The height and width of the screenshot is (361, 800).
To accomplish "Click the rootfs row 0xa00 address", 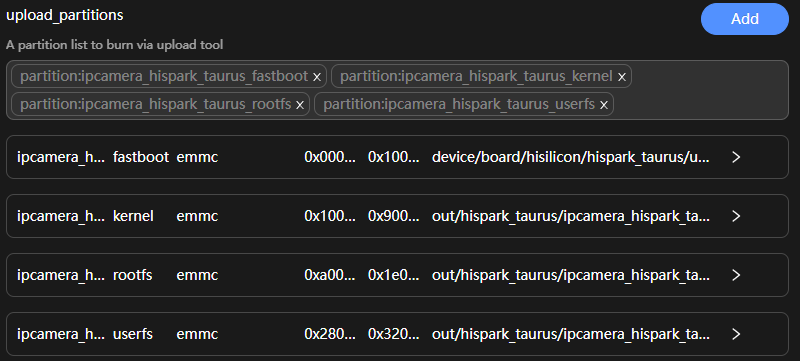I will (330, 275).
